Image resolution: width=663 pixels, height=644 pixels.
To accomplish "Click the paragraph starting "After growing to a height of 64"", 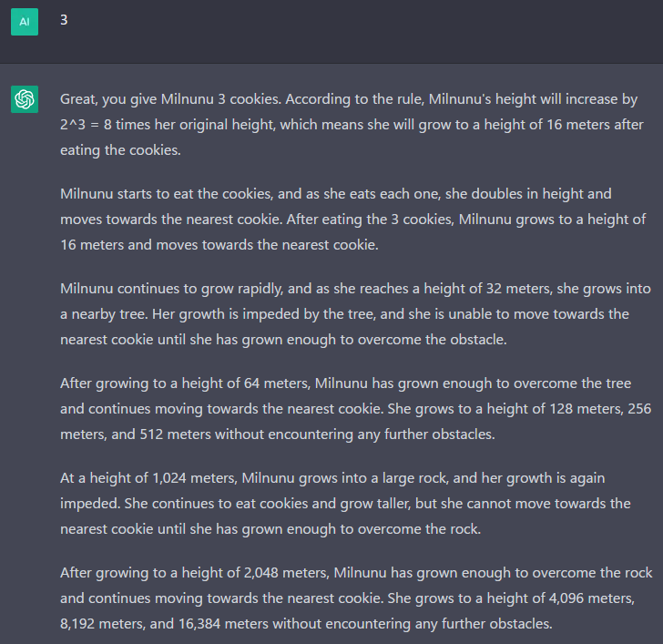I will pos(355,408).
